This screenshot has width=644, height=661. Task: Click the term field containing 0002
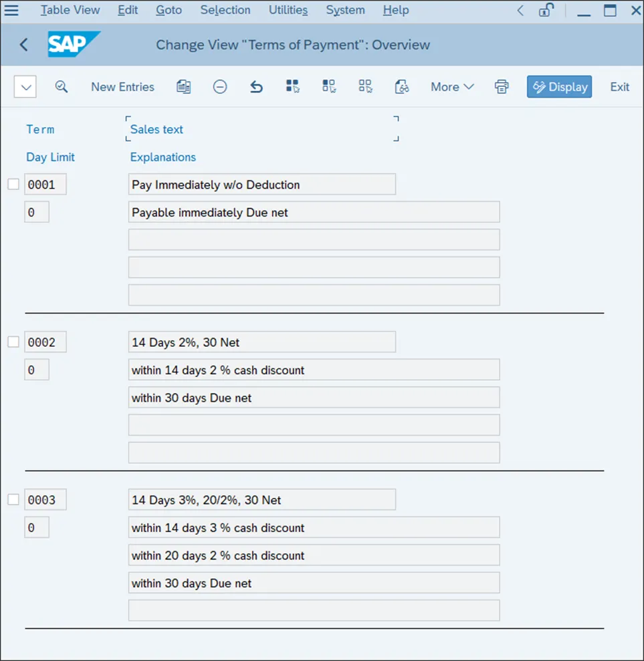pyautogui.click(x=45, y=342)
